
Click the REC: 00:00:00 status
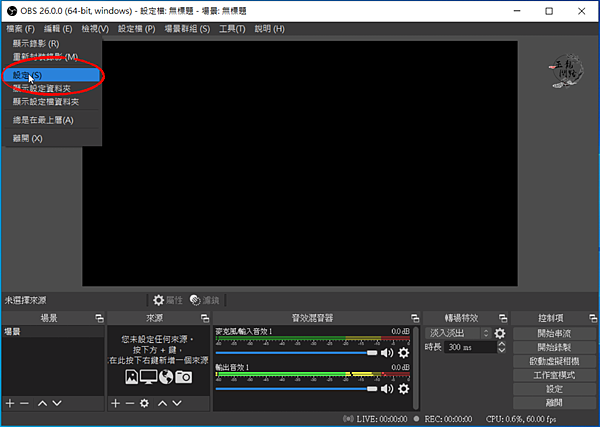click(x=448, y=419)
